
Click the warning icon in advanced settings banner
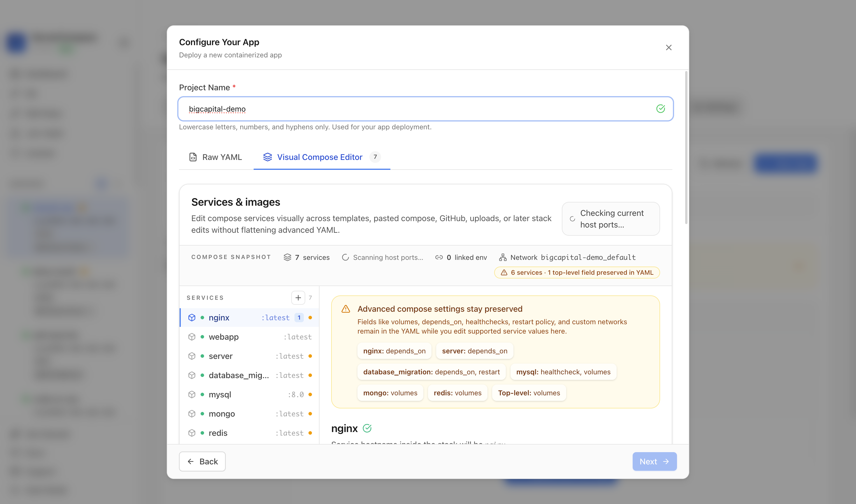tap(345, 309)
